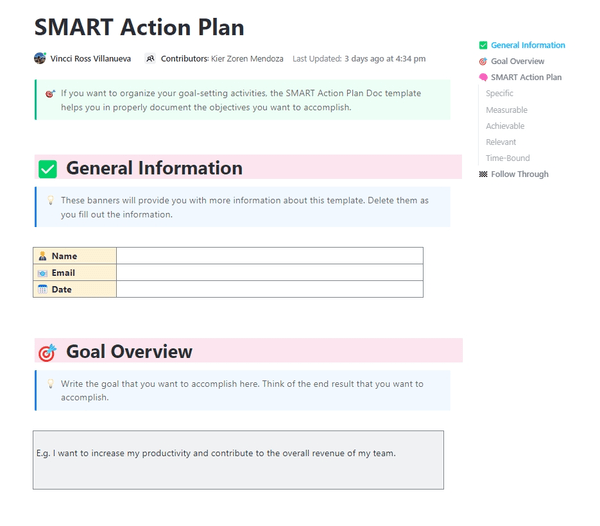The image size is (600, 526).
Task: Click the green checkmark icon beside General Information heading
Action: 48,169
